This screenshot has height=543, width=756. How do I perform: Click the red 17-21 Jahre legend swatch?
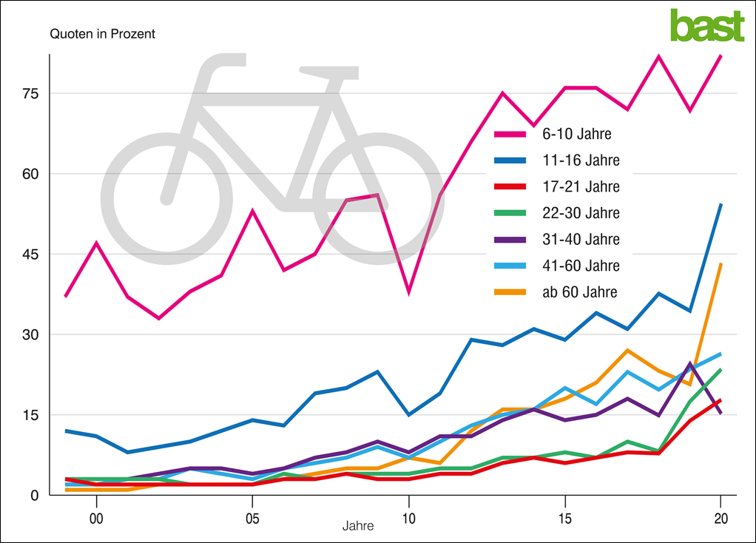click(x=510, y=186)
